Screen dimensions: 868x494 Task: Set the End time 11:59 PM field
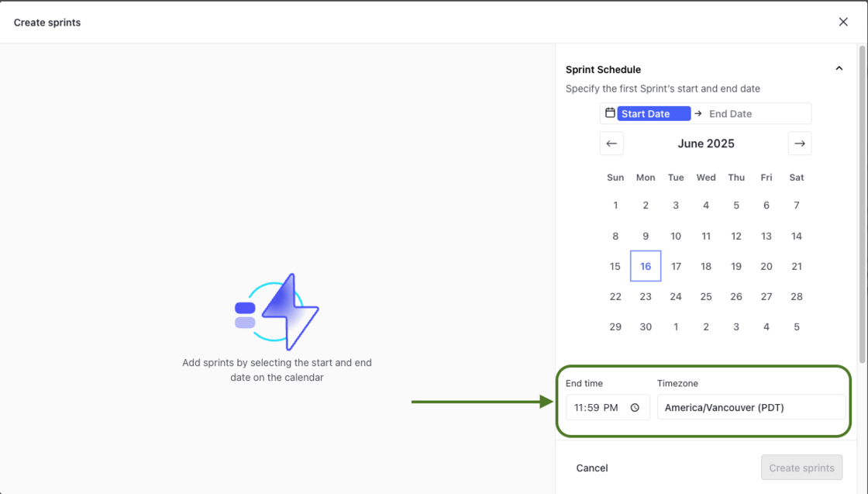(x=596, y=408)
